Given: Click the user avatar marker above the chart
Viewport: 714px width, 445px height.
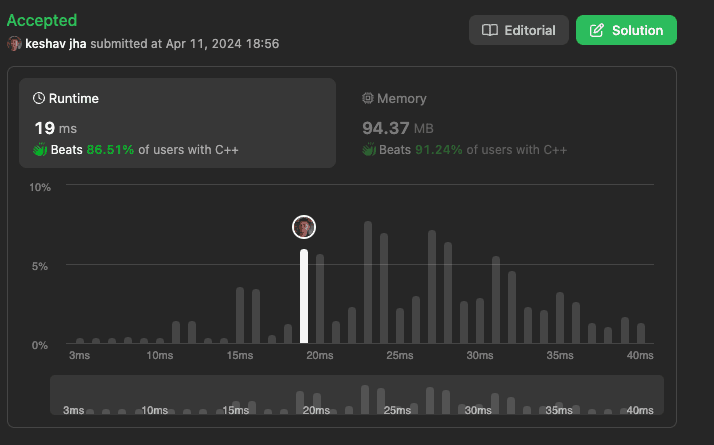Looking at the screenshot, I should click(x=304, y=227).
